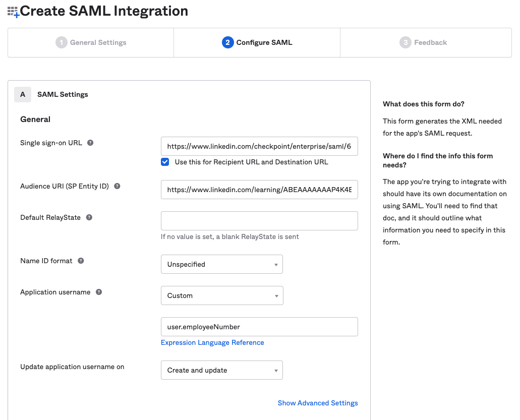Click the numbered circle on Configure SAML step

[227, 42]
